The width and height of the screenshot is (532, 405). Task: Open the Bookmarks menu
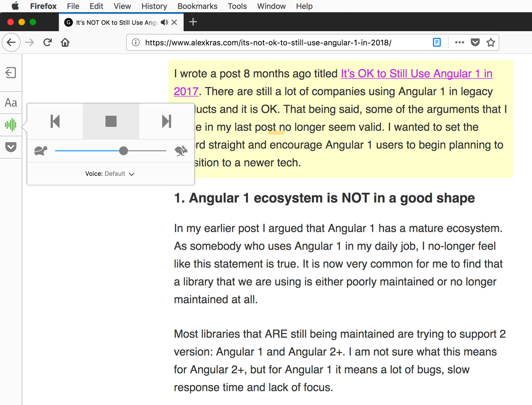[x=197, y=6]
